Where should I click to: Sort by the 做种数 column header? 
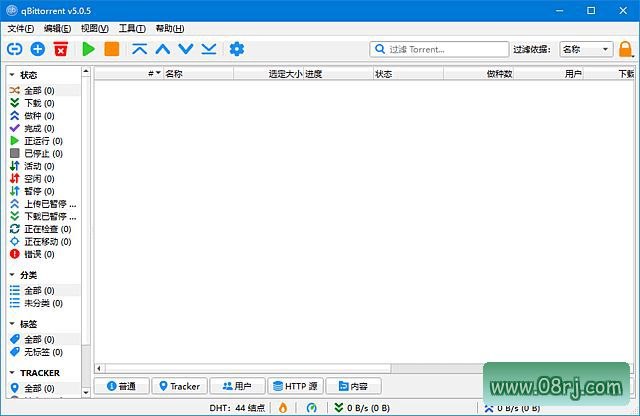pos(478,73)
